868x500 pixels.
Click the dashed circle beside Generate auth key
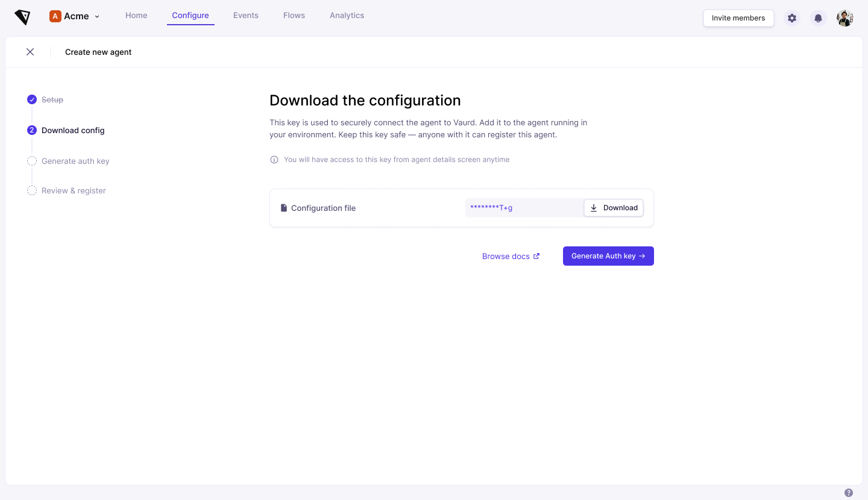pyautogui.click(x=32, y=161)
